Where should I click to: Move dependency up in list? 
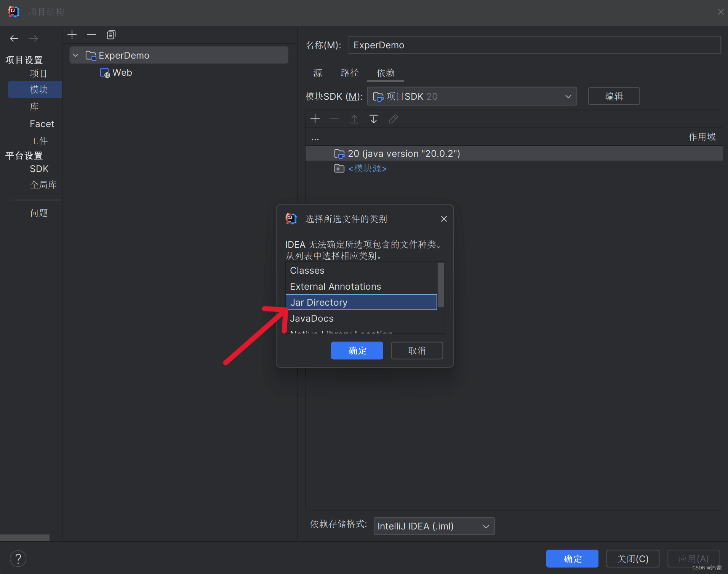[354, 119]
